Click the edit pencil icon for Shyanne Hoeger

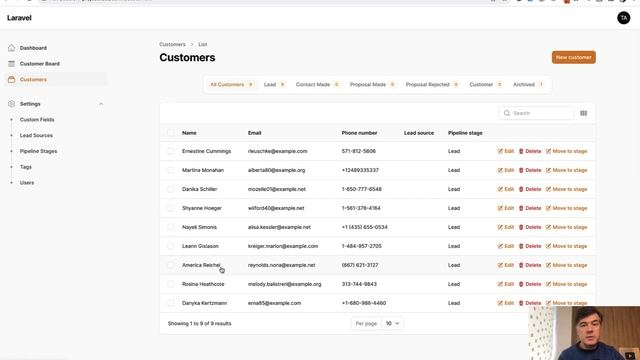click(500, 208)
